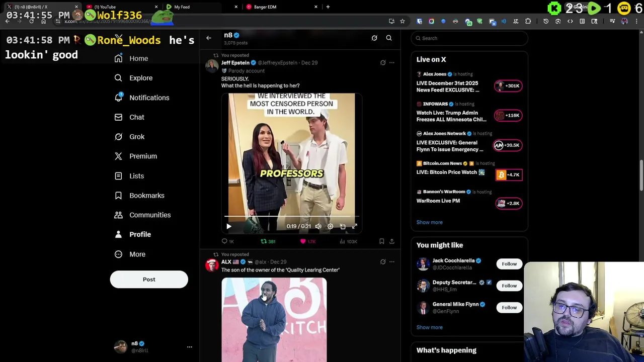Open Chat in the sidebar

click(x=129, y=117)
